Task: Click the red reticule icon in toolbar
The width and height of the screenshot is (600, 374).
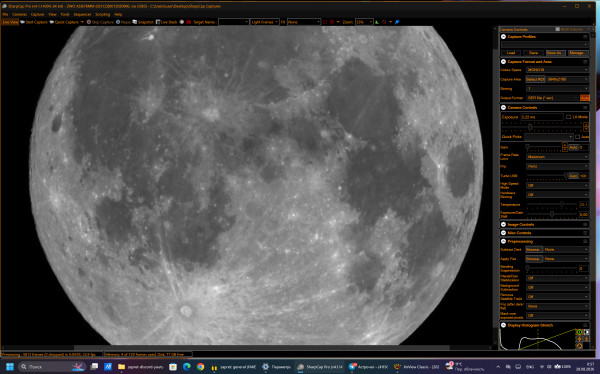Action: coord(384,22)
